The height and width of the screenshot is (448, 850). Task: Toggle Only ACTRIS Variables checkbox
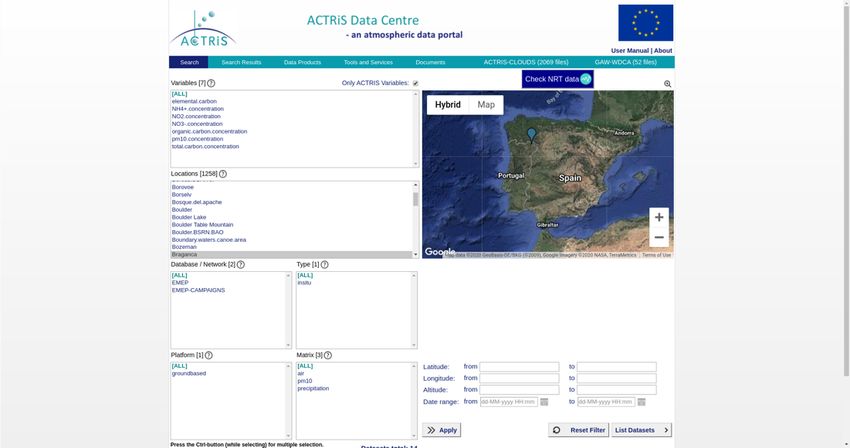415,83
